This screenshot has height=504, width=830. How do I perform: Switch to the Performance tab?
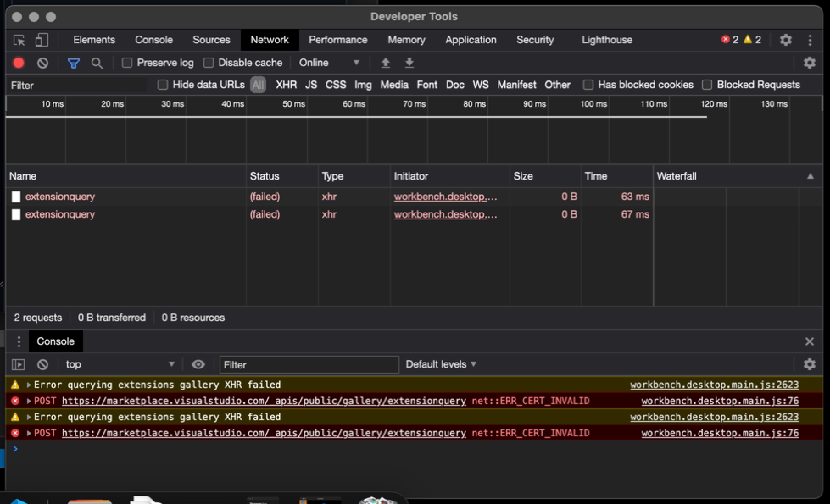(337, 40)
